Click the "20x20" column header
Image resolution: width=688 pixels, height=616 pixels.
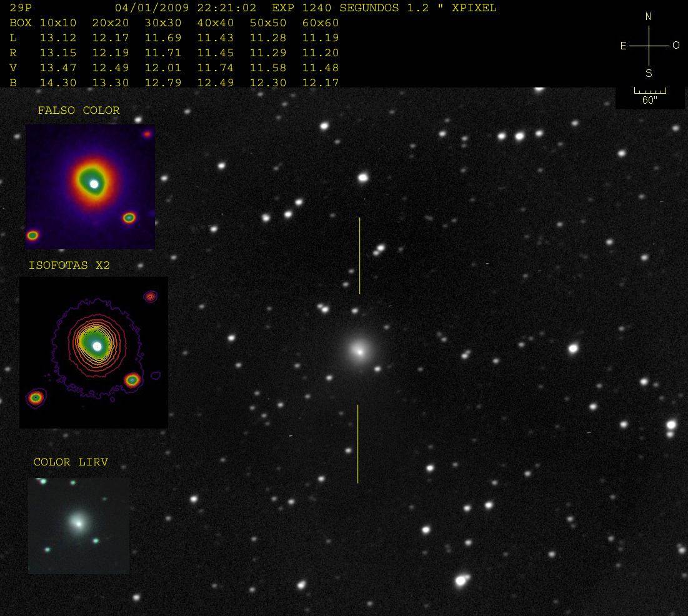[x=111, y=23]
